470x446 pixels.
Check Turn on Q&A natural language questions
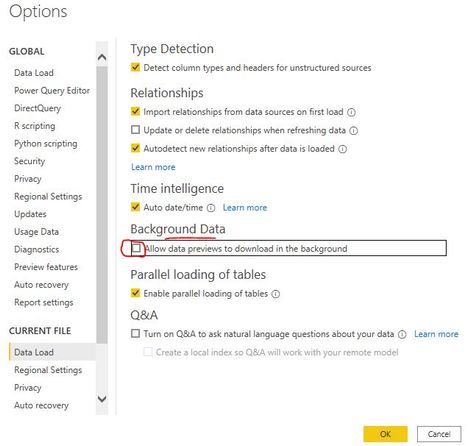135,333
